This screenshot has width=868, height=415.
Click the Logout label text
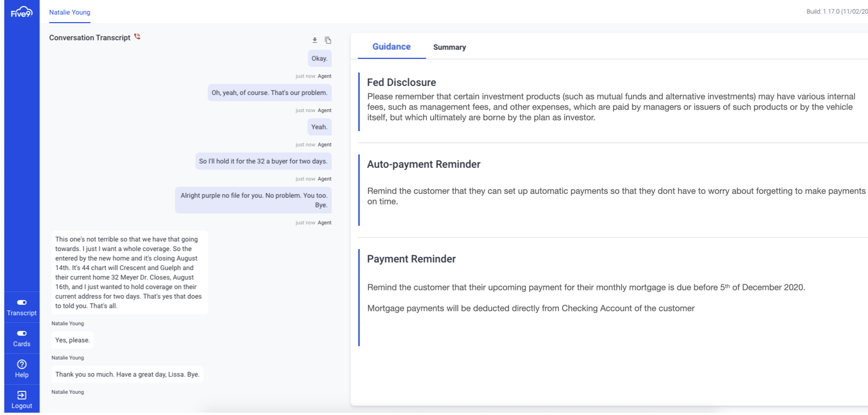pos(22,406)
